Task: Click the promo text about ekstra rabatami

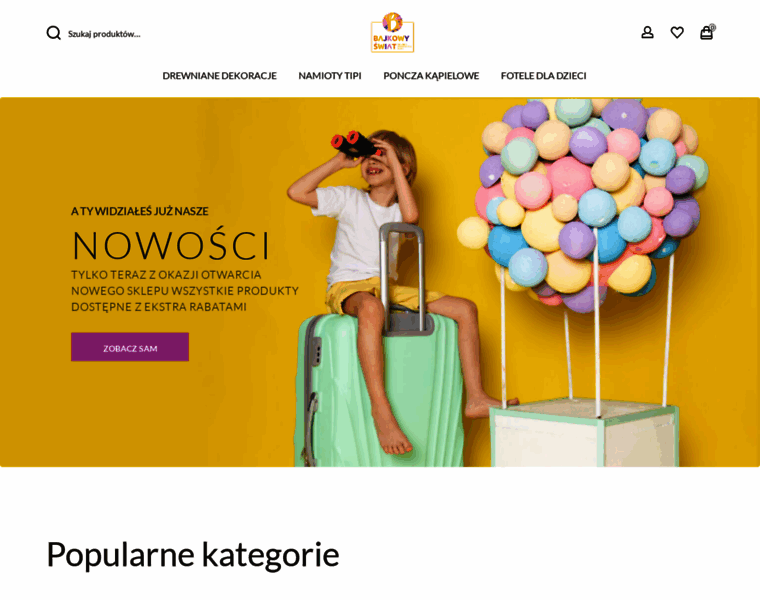Action: pyautogui.click(x=185, y=291)
